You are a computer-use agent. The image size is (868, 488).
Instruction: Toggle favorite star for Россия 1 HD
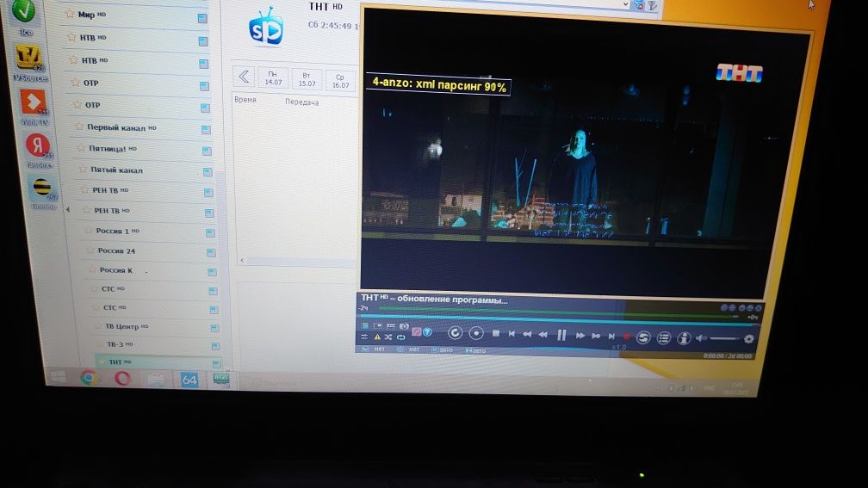(x=88, y=230)
